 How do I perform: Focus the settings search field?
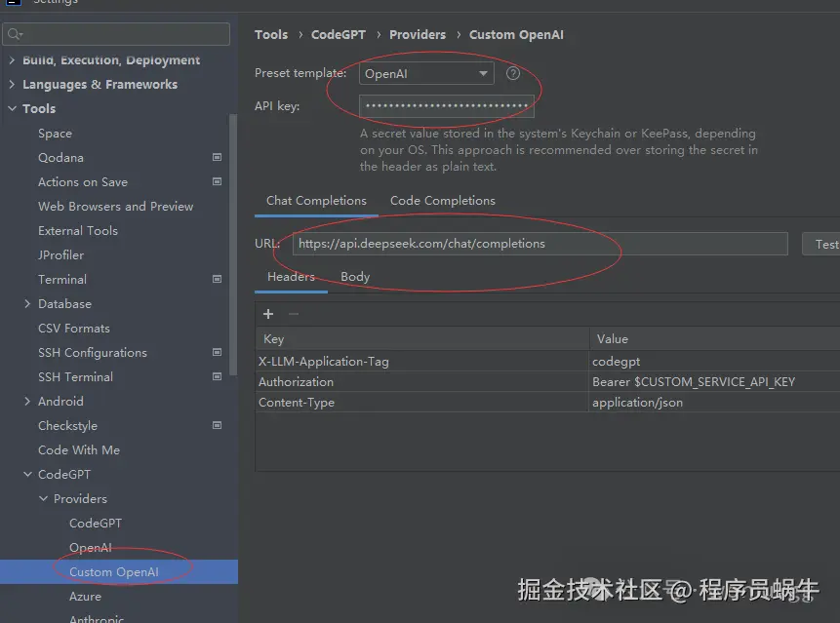coord(116,34)
